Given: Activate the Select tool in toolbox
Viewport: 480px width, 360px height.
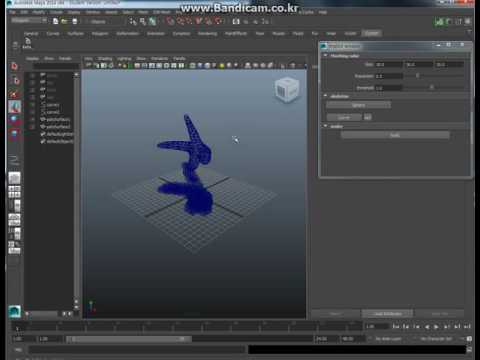Looking at the screenshot, I should tap(14, 66).
